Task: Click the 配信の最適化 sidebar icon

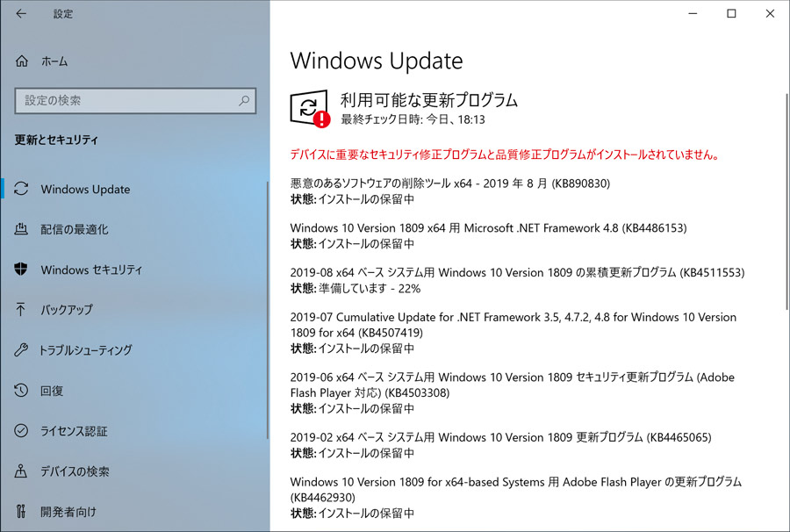Action: (x=21, y=229)
